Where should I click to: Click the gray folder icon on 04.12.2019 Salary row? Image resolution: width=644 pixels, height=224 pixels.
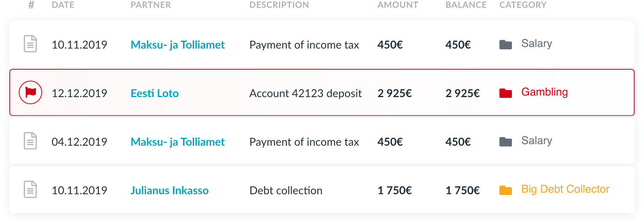click(505, 142)
